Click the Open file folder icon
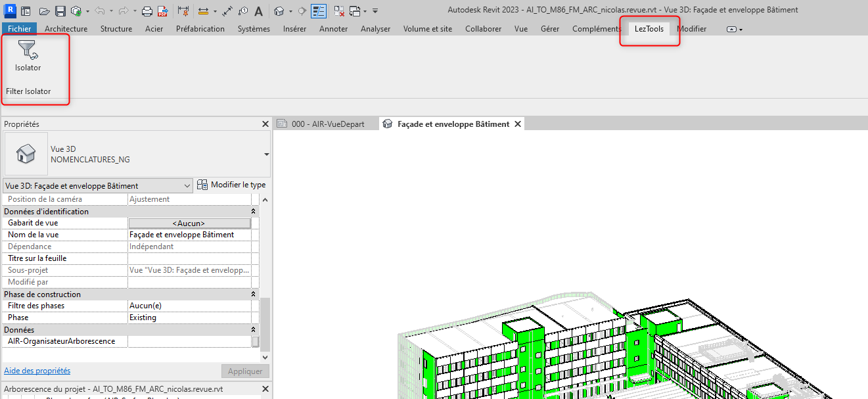 [44, 11]
